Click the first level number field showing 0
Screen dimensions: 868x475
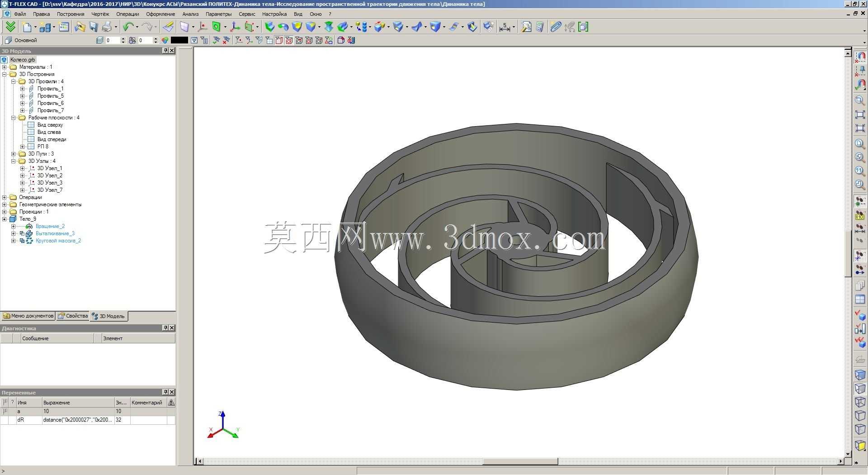pyautogui.click(x=113, y=40)
